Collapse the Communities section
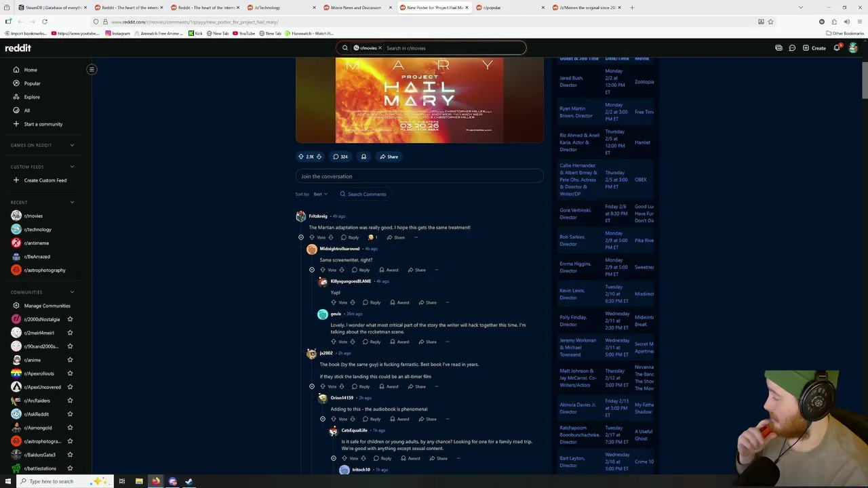The height and width of the screenshot is (488, 868). [72, 292]
